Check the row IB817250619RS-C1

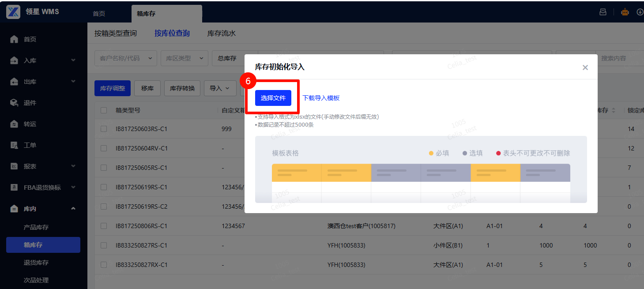104,187
